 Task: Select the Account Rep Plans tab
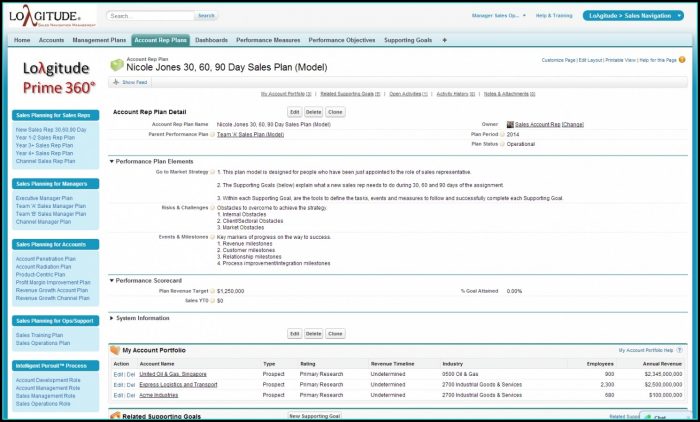point(160,40)
